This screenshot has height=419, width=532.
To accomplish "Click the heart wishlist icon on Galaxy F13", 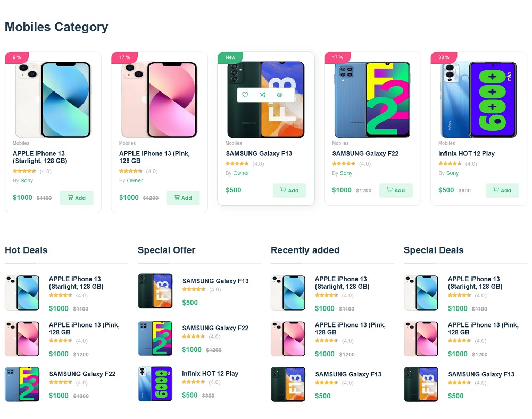I will click(x=245, y=95).
